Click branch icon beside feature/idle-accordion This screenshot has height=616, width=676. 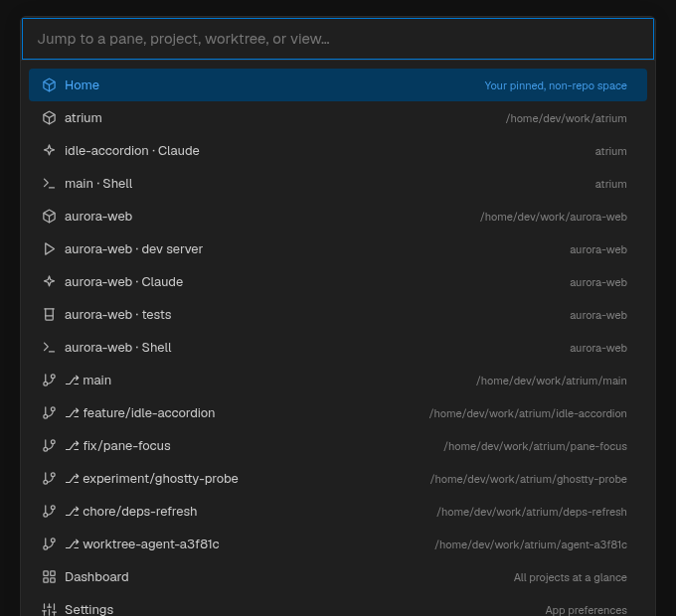[x=49, y=412]
